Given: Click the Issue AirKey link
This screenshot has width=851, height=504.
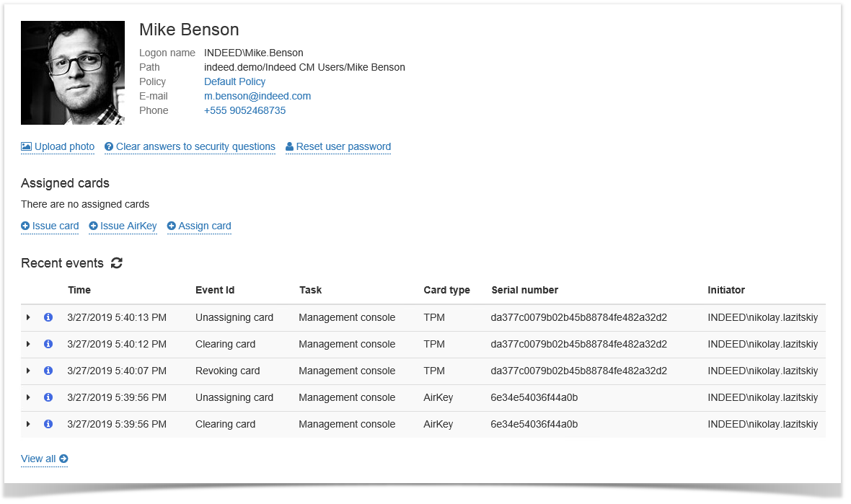Looking at the screenshot, I should tap(123, 226).
